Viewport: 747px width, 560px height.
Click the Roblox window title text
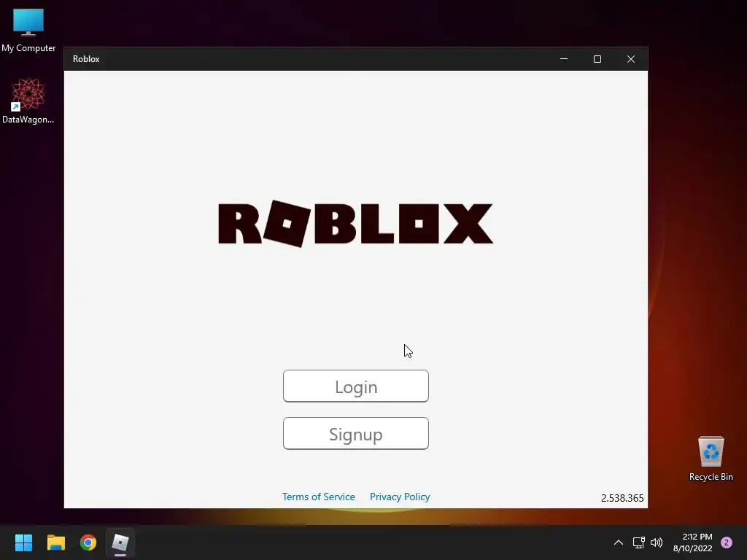pyautogui.click(x=86, y=59)
